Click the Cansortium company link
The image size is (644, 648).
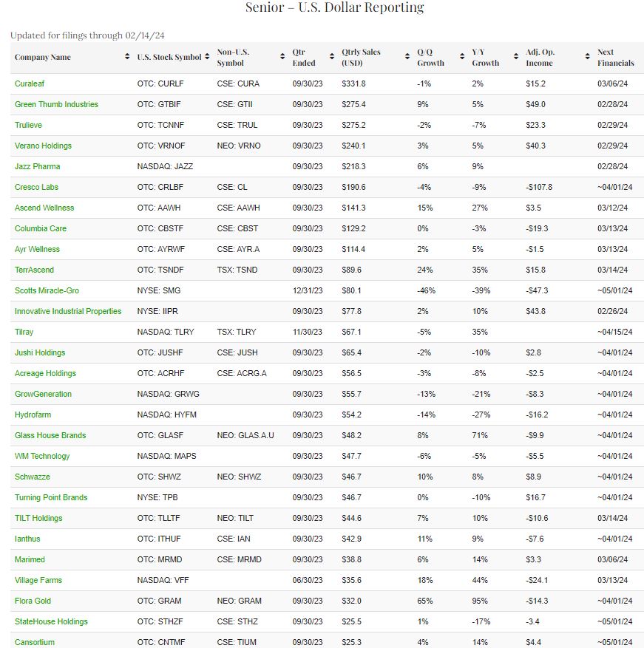point(35,642)
